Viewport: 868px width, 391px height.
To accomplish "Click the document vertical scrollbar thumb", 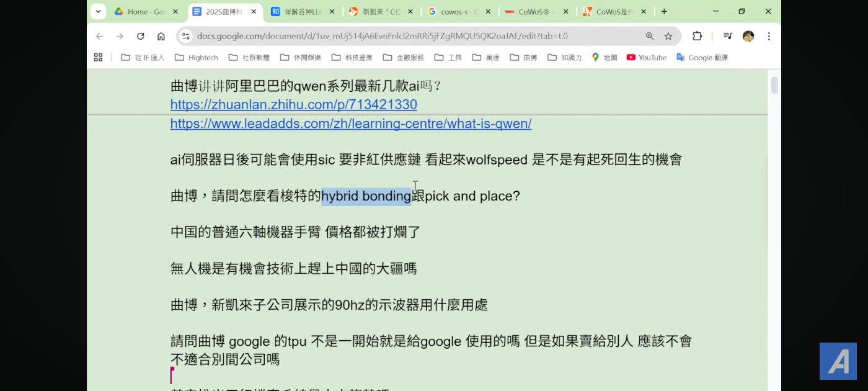I will pos(774,85).
